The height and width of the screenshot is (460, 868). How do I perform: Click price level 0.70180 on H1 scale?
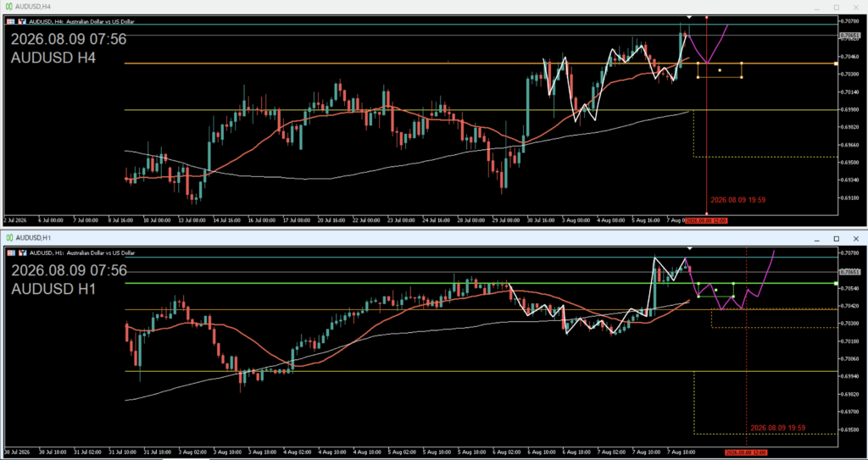[851, 341]
